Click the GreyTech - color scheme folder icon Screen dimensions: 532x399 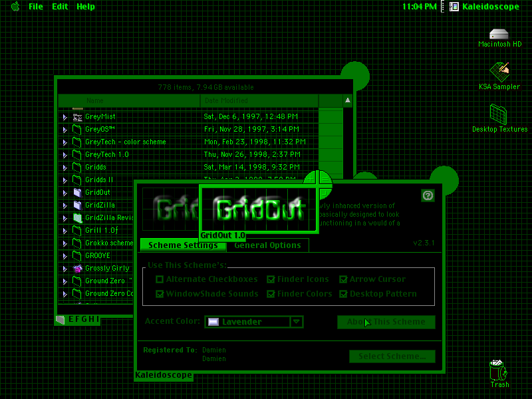(77, 142)
